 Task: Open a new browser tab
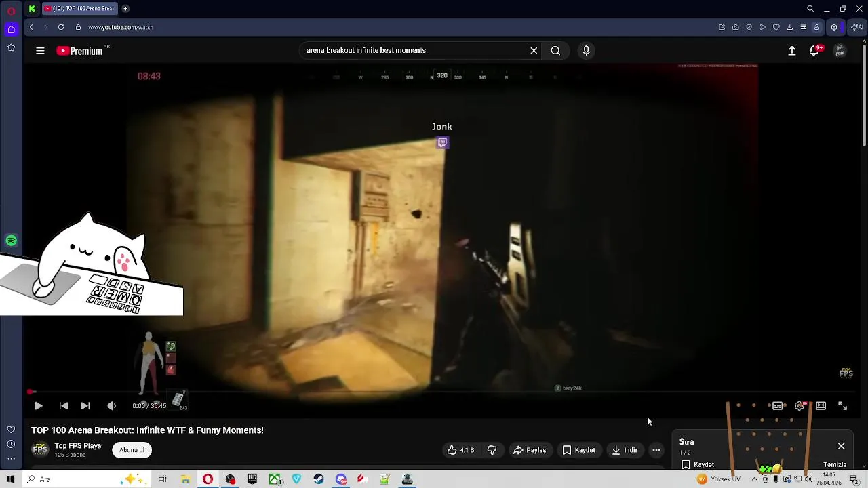point(125,9)
